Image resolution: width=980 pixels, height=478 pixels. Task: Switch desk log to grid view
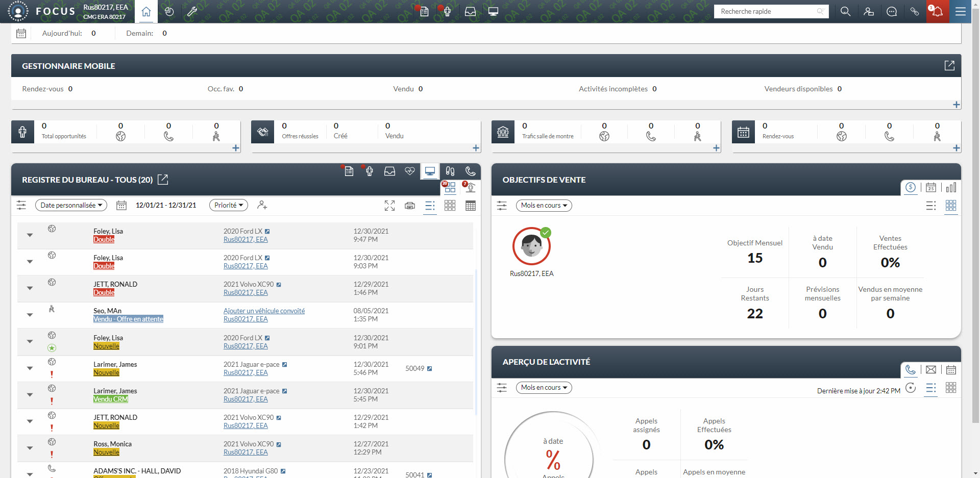(x=450, y=206)
